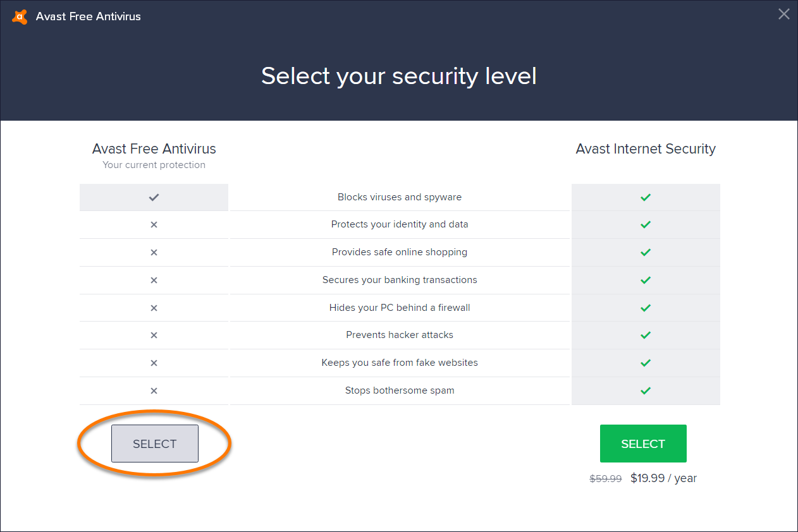Click the Avast Free Antivirus column heading

pos(154,149)
